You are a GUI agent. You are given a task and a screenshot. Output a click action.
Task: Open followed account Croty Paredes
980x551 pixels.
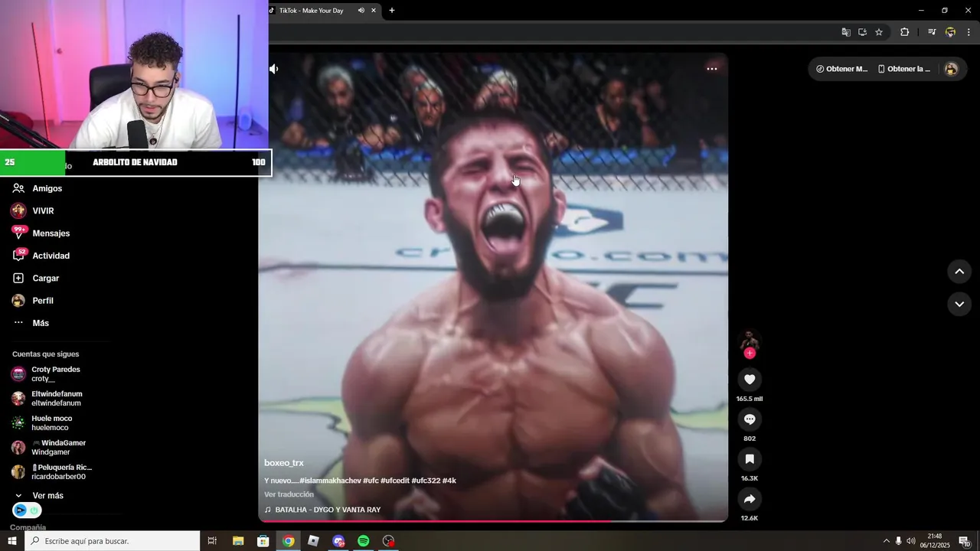pos(55,374)
